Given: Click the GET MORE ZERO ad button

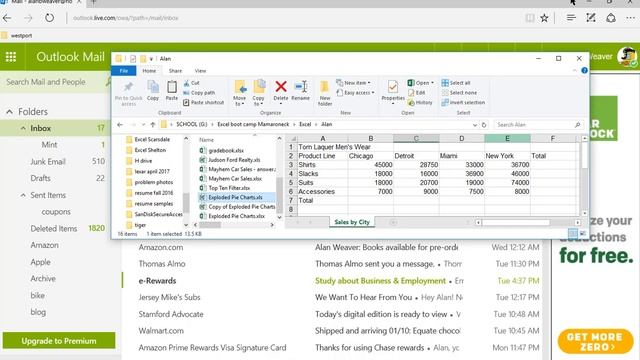Looking at the screenshot, I should [x=595, y=342].
